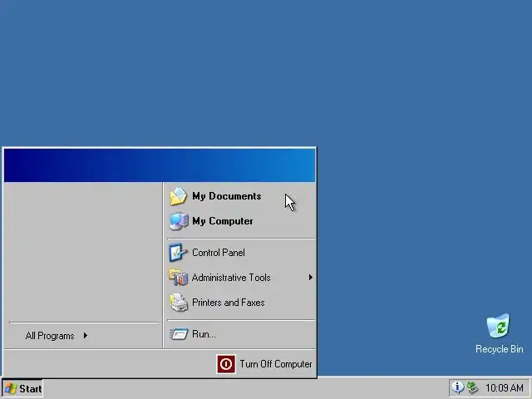The width and height of the screenshot is (532, 399).
Task: Click the Turn Off Computer text
Action: point(276,364)
